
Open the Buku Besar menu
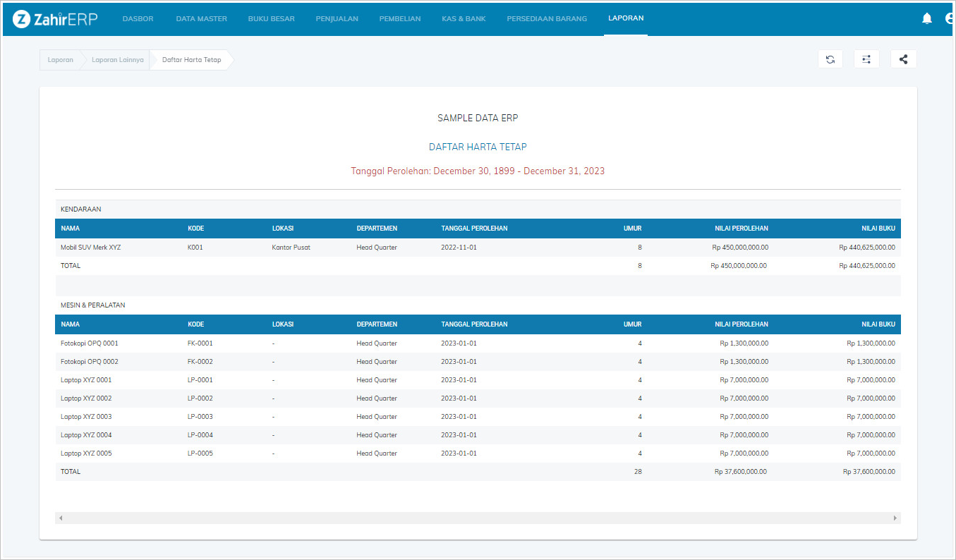click(271, 19)
